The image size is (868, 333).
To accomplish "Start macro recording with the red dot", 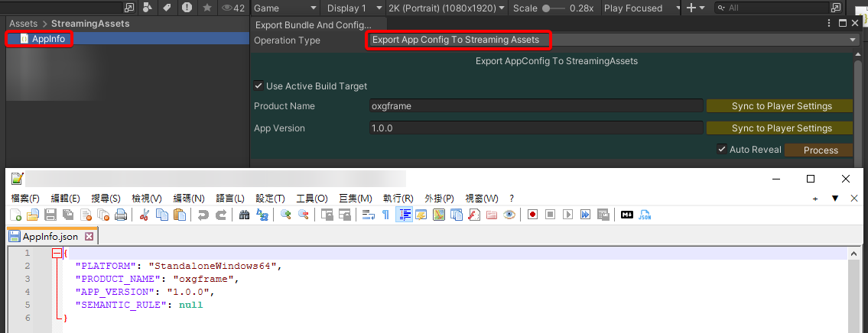I will click(x=532, y=215).
